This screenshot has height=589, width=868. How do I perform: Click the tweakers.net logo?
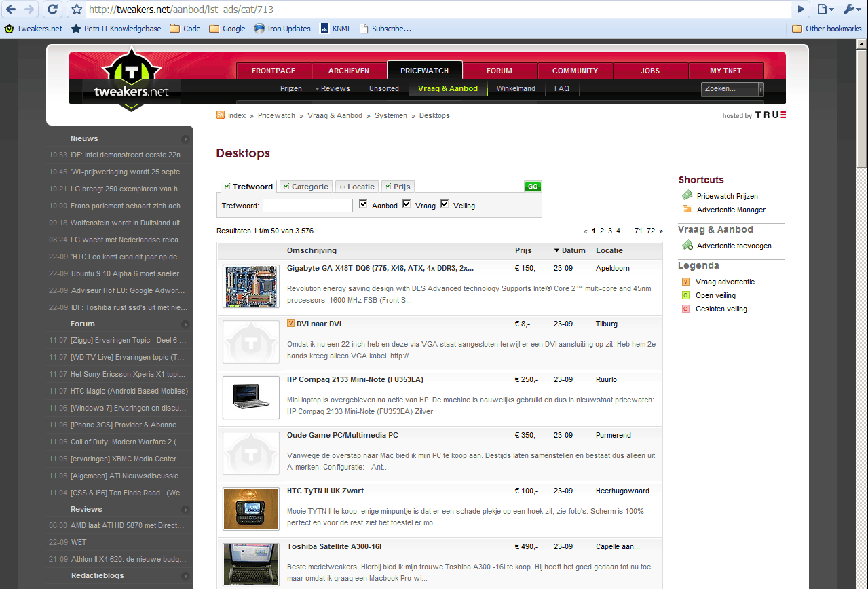pyautogui.click(x=131, y=79)
